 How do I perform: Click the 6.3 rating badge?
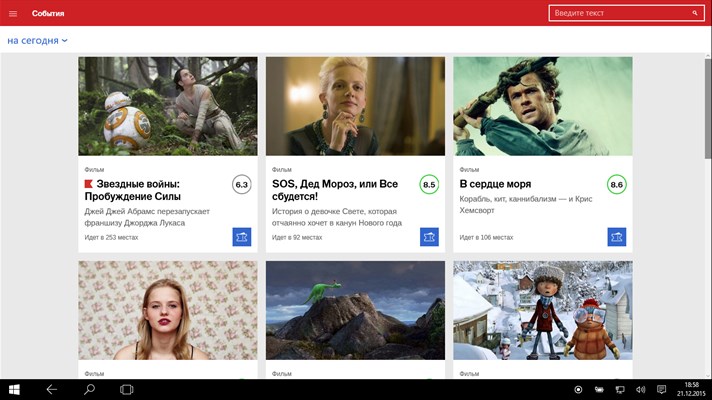pyautogui.click(x=242, y=185)
